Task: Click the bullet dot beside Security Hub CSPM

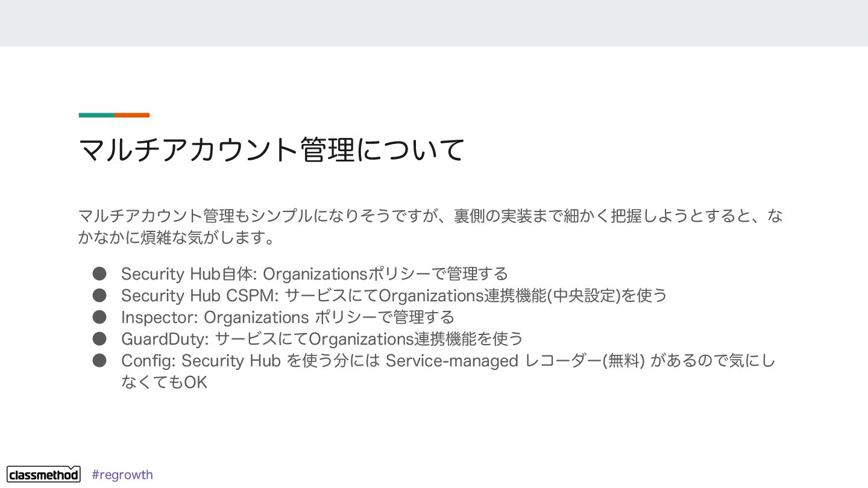Action: point(99,295)
